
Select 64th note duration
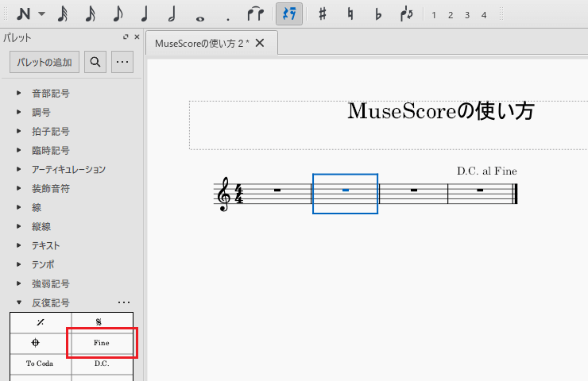click(x=63, y=14)
